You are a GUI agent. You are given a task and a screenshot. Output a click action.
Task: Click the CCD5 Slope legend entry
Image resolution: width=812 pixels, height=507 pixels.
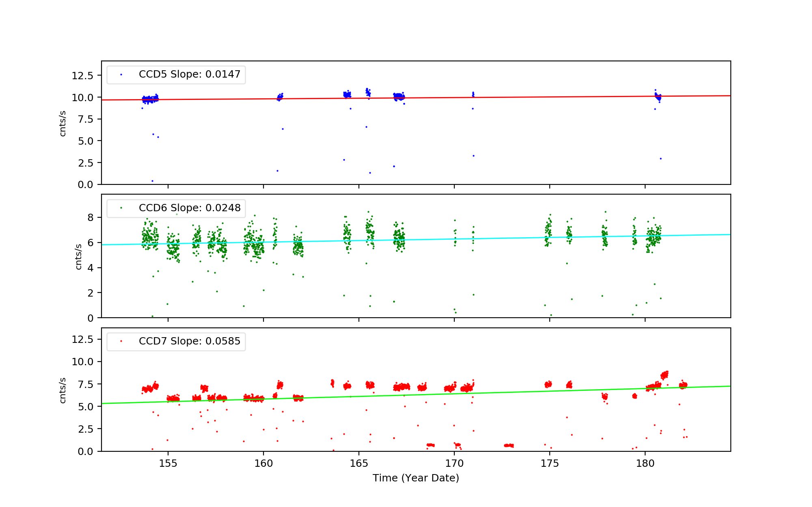[x=189, y=74]
